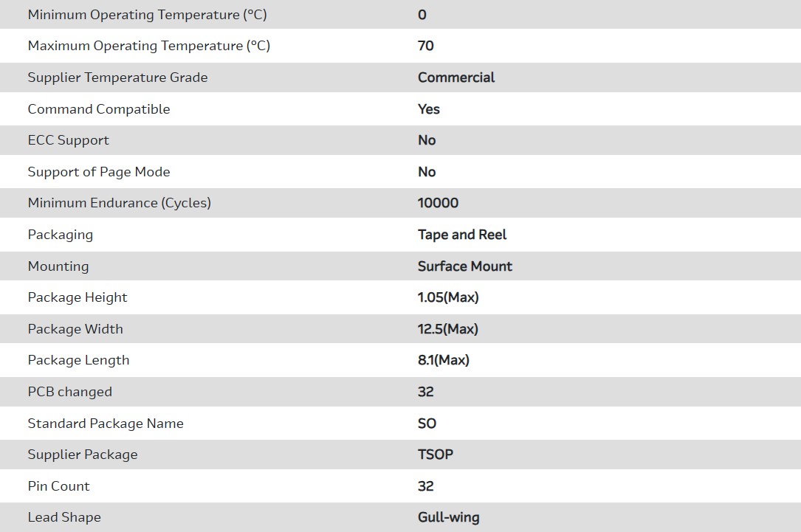Click the Command Compatible row label
This screenshot has height=532, width=801.
coord(99,109)
